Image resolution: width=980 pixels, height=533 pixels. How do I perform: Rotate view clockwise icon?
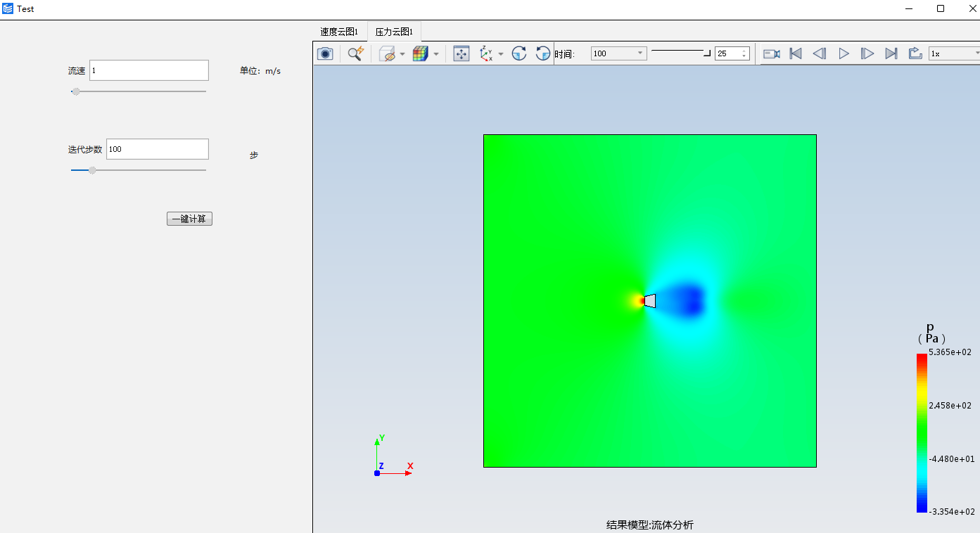pyautogui.click(x=519, y=53)
